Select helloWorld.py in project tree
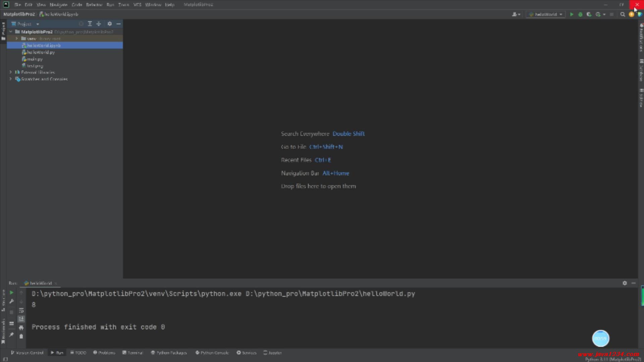Image resolution: width=644 pixels, height=362 pixels. (41, 52)
